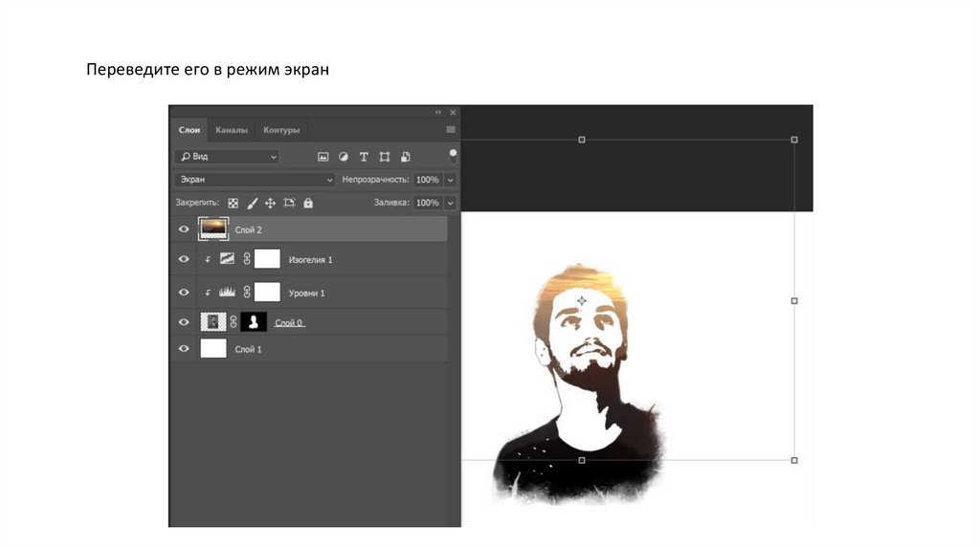Click the shape layer filter icon
The image size is (980, 549).
[x=385, y=157]
